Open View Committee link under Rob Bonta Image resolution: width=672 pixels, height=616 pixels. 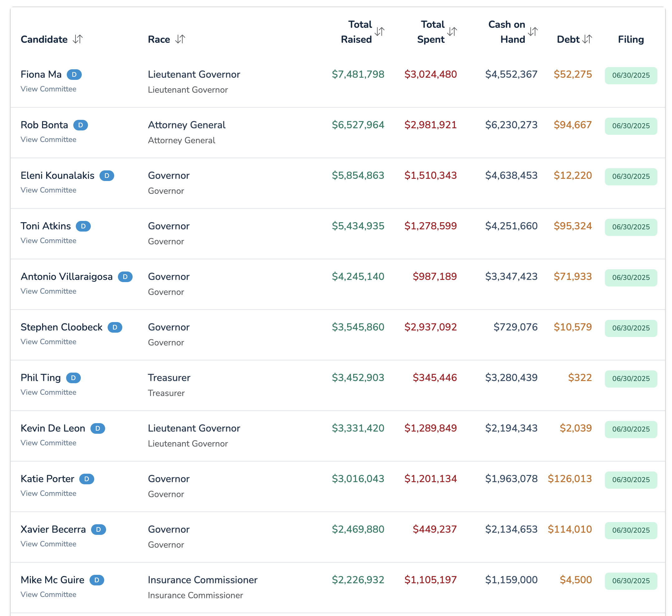pyautogui.click(x=48, y=140)
